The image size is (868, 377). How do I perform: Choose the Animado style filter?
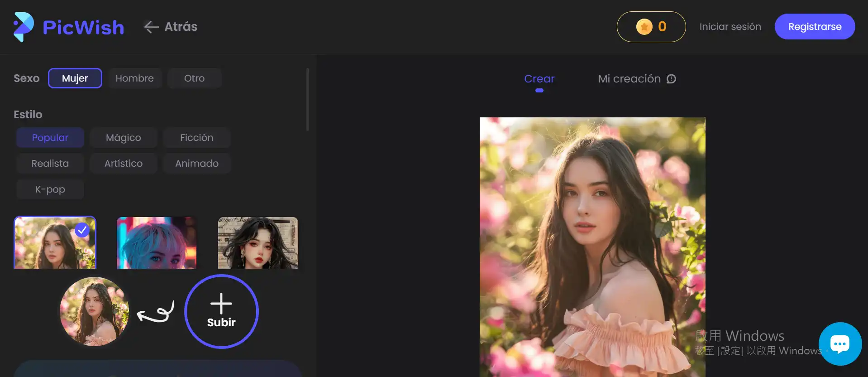pyautogui.click(x=197, y=164)
